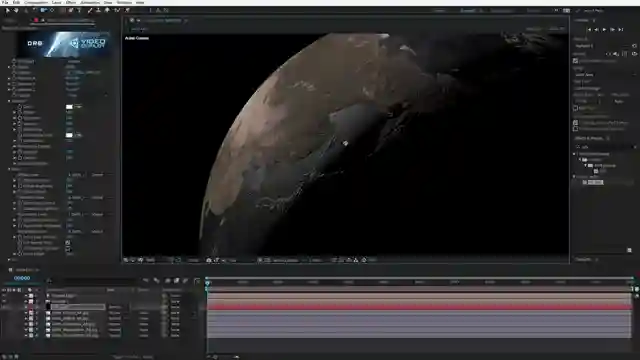The image size is (640, 360).
Task: Open the Layer menu
Action: (x=56, y=2)
